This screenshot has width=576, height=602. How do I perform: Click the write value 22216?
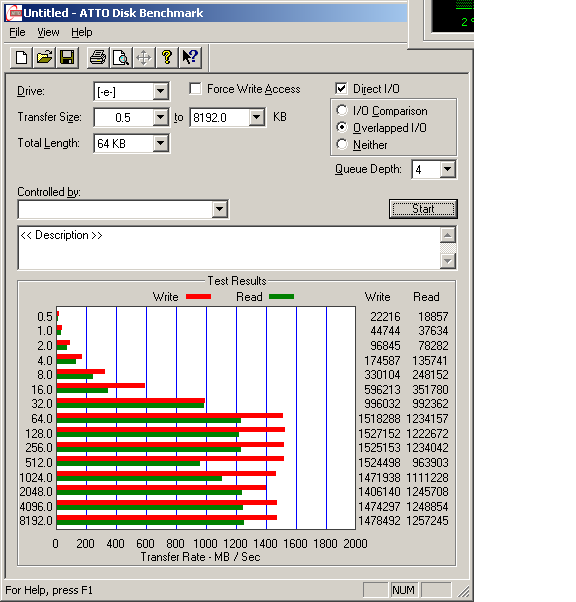[x=385, y=316]
